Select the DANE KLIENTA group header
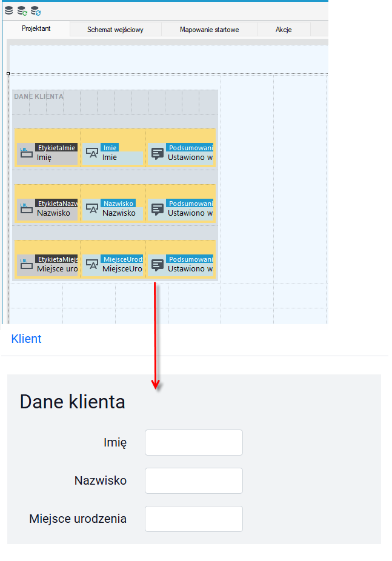 [39, 96]
